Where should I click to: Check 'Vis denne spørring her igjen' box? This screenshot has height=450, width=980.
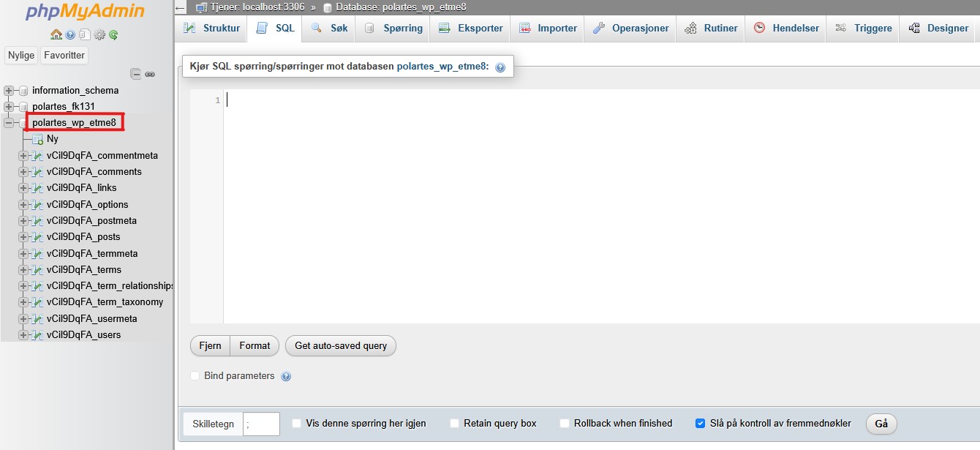[296, 423]
